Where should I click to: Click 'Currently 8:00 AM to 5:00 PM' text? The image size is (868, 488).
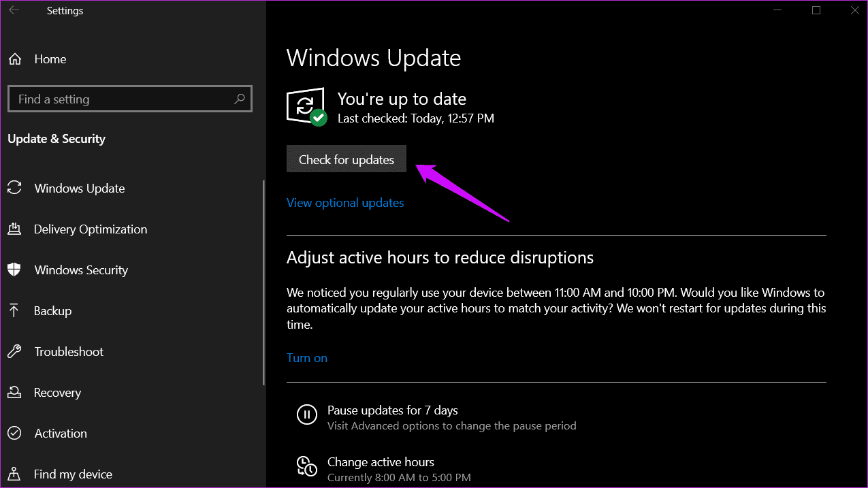(399, 478)
